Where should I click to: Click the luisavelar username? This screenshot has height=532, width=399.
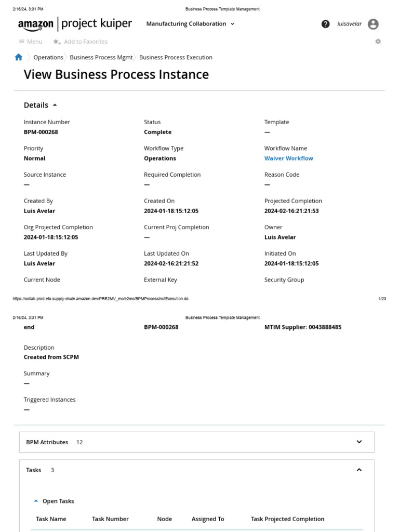[349, 24]
